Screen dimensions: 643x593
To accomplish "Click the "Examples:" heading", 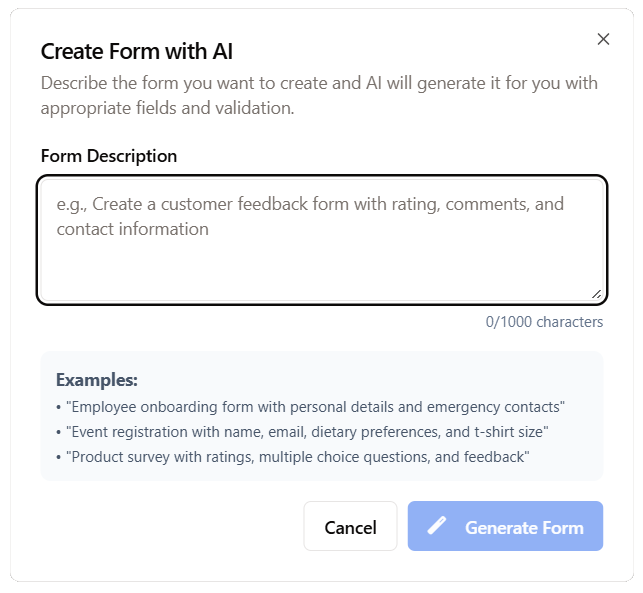I will [97, 380].
